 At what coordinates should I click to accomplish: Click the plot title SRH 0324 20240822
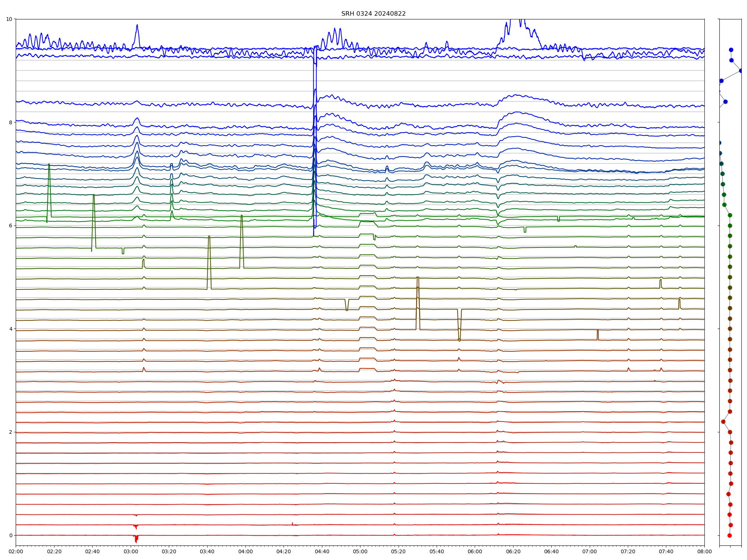[373, 14]
